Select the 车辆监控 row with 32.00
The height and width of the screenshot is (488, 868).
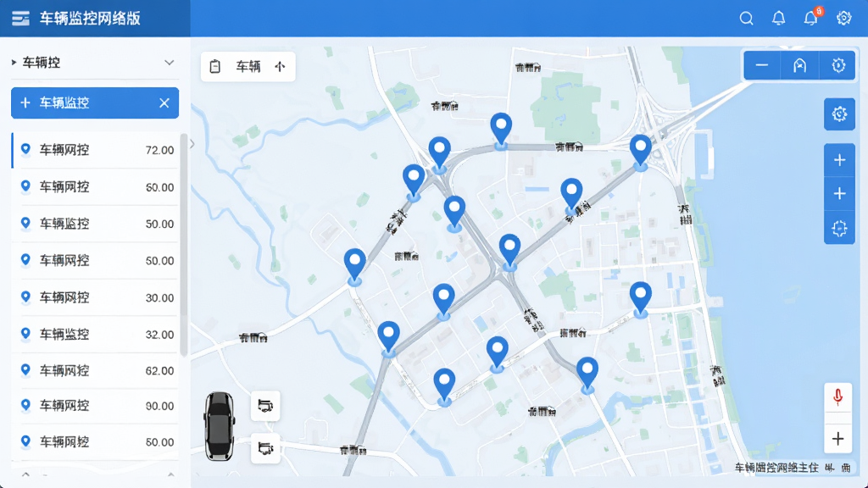[x=95, y=334]
